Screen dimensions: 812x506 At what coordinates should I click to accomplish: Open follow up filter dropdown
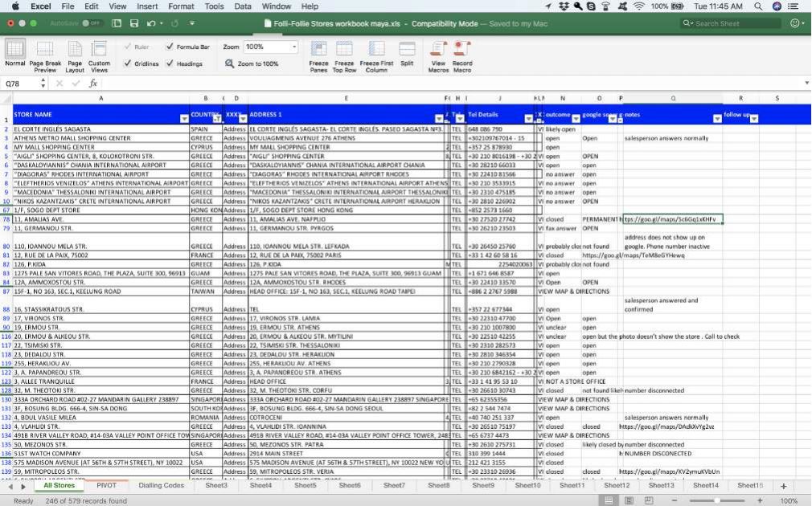(x=754, y=119)
